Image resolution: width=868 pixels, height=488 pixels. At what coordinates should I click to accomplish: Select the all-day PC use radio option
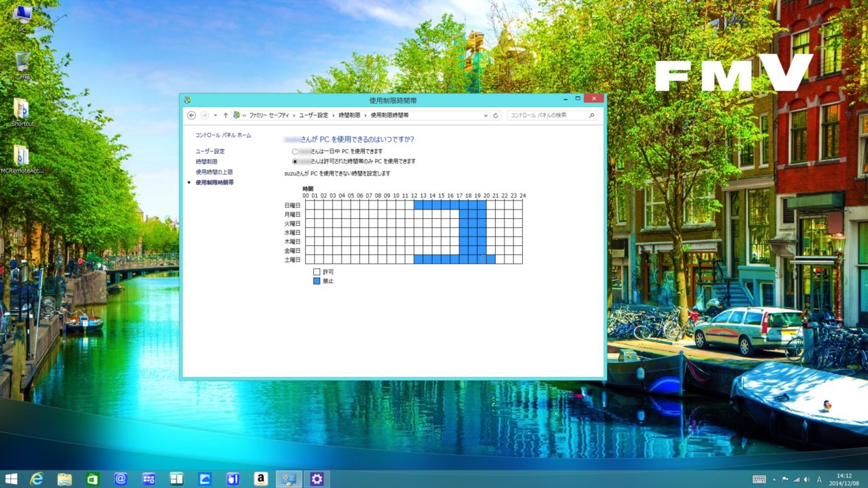point(295,152)
